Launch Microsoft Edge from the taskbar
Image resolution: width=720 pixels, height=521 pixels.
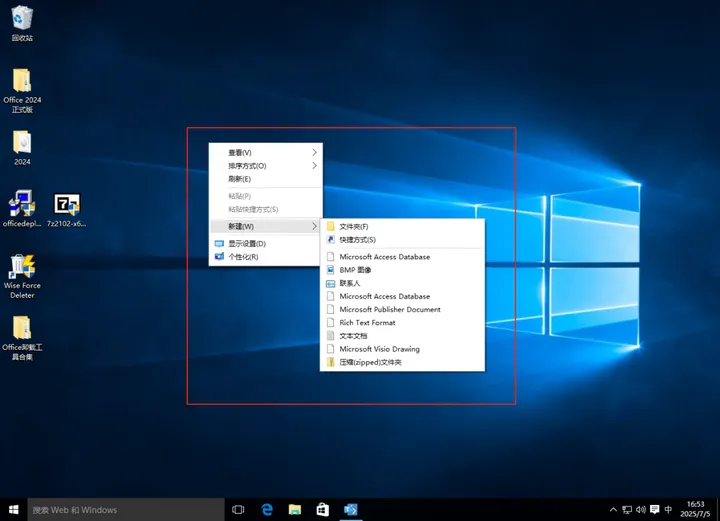click(x=267, y=509)
